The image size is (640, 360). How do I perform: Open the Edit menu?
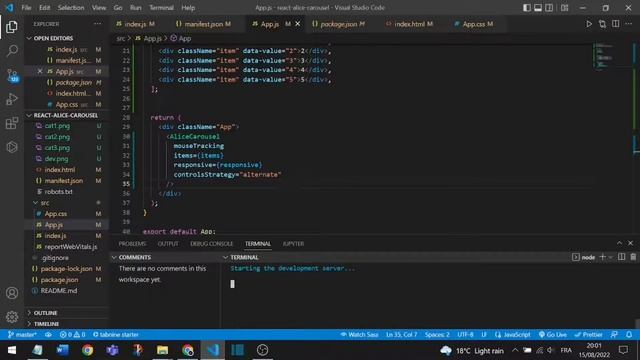(44, 8)
